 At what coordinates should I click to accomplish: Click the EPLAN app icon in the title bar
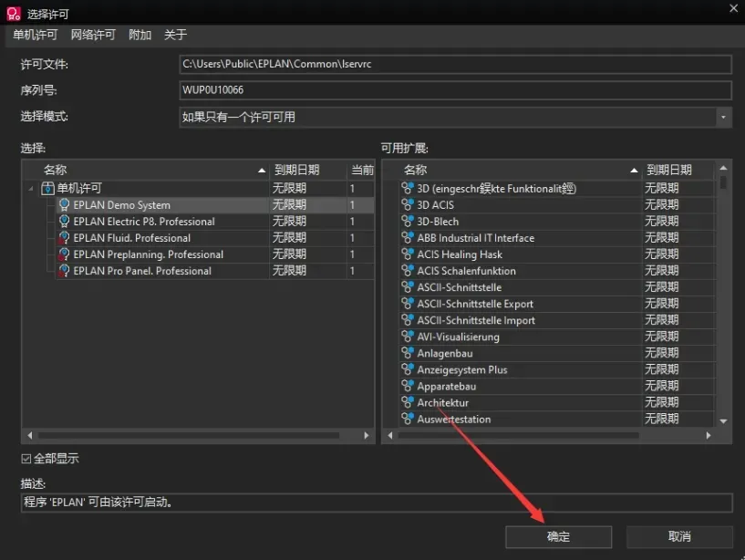coord(14,14)
